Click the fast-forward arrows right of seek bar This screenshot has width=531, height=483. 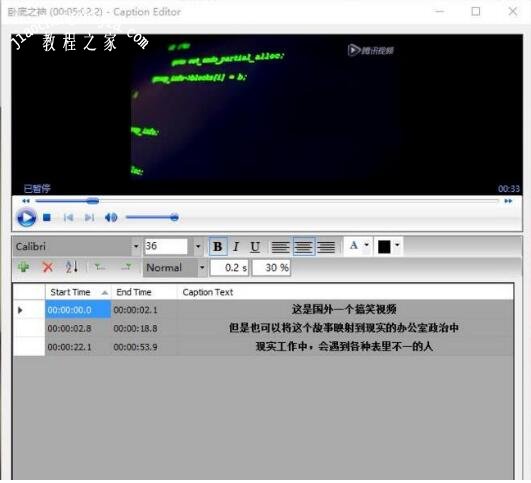(508, 201)
